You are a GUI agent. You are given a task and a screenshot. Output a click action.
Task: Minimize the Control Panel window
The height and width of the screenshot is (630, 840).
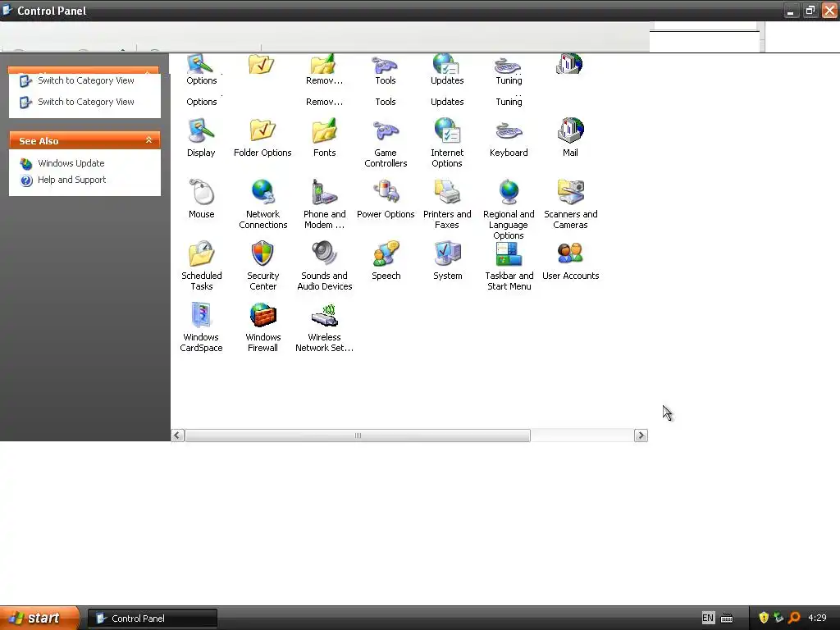791,10
